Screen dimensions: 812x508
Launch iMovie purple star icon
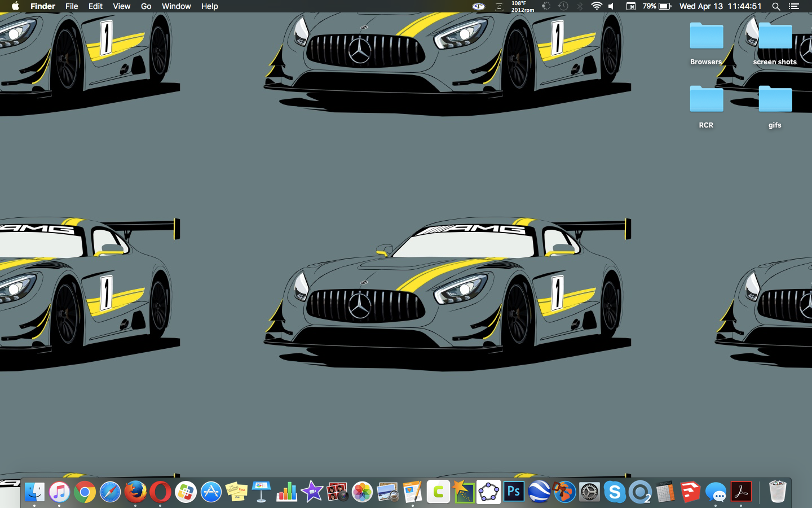(312, 492)
